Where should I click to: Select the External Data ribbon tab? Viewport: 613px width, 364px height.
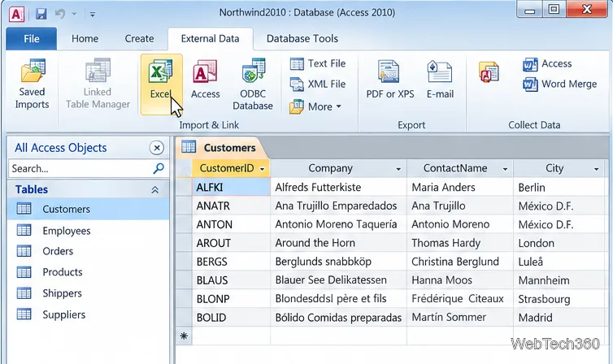(210, 39)
